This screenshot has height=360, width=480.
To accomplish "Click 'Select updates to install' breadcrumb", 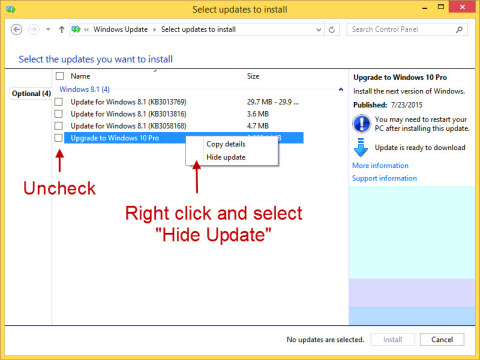I will 198,30.
